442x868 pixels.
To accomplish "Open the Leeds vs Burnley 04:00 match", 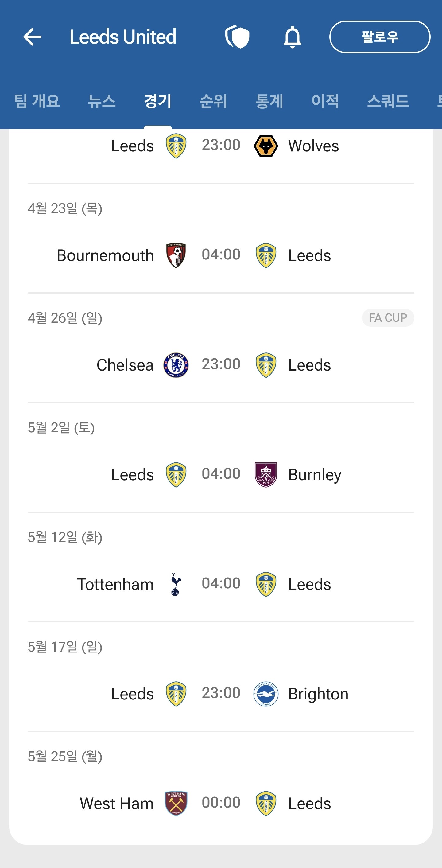I will (x=221, y=474).
